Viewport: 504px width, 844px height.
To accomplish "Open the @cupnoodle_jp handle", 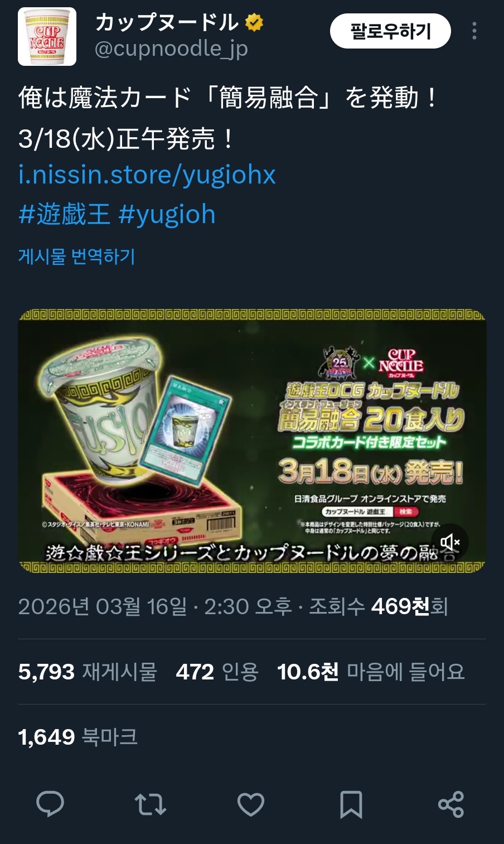I will pos(171,49).
